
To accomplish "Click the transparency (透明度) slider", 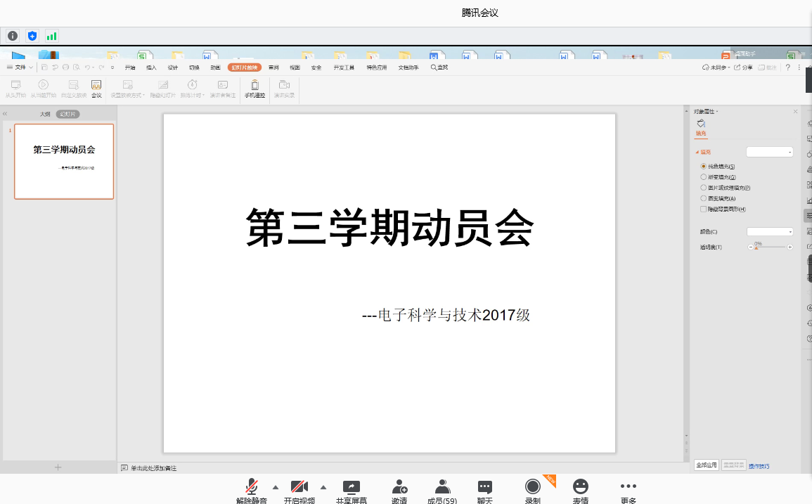I will click(x=770, y=247).
